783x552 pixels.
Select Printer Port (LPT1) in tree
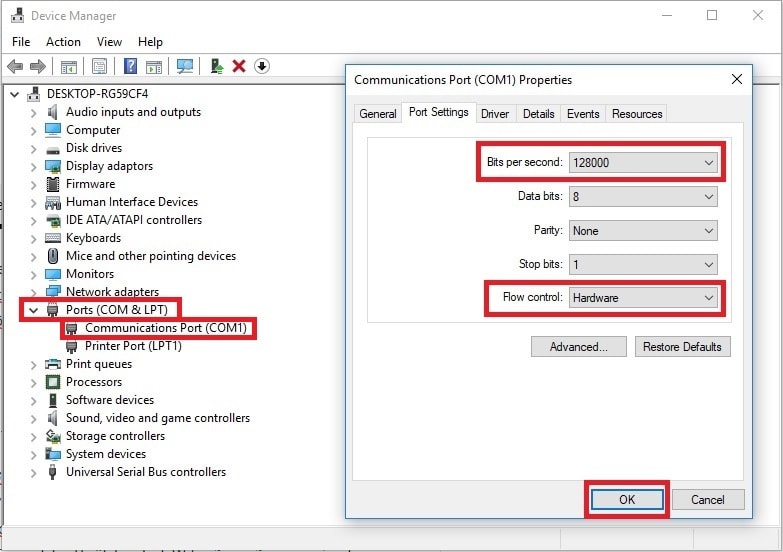tap(133, 346)
